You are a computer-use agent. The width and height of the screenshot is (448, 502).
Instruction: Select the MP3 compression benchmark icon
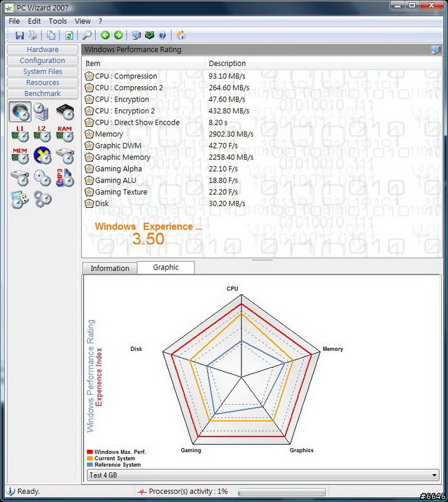(x=65, y=178)
